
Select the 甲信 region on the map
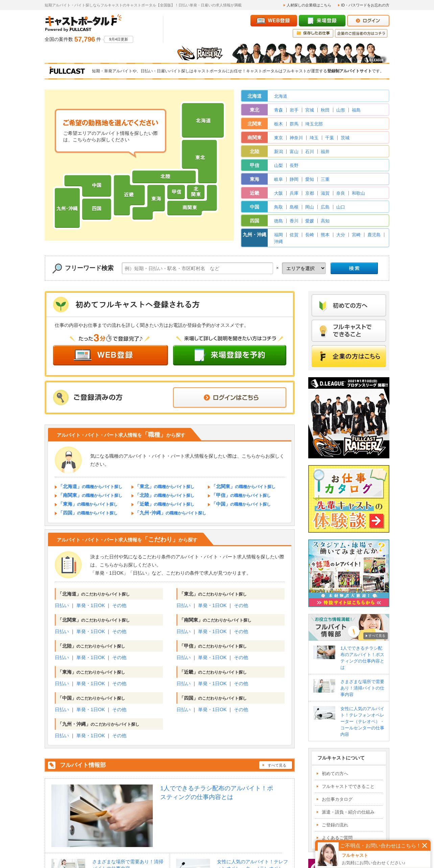pyautogui.click(x=176, y=192)
